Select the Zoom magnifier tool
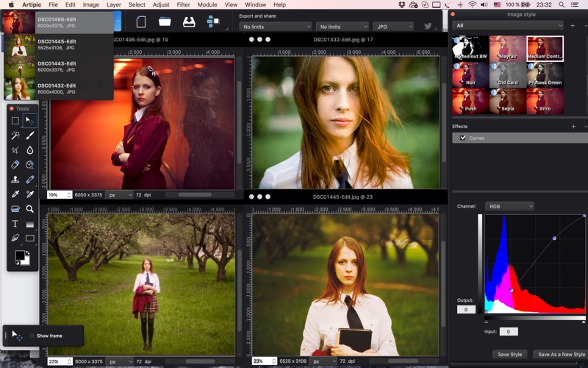Image resolution: width=588 pixels, height=368 pixels. pos(30,209)
